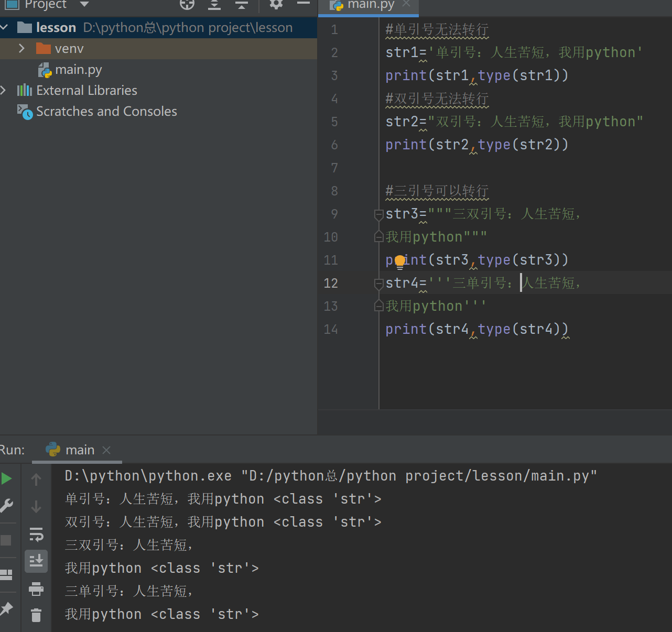The width and height of the screenshot is (672, 632).
Task: Click the Expand All icon in Project toolbar
Action: pos(214,5)
